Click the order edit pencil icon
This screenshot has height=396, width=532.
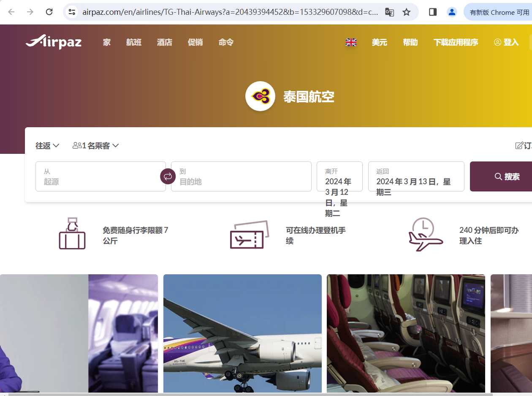coord(519,145)
